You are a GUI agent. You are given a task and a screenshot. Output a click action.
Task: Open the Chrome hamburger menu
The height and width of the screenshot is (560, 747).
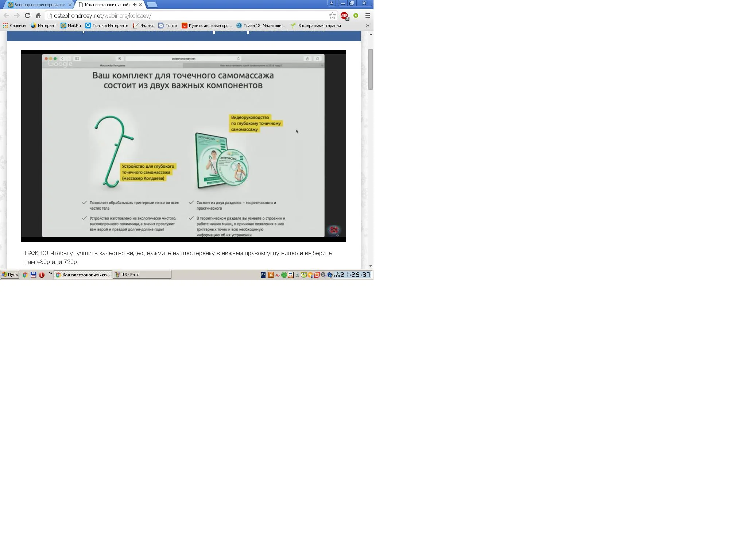tap(368, 16)
